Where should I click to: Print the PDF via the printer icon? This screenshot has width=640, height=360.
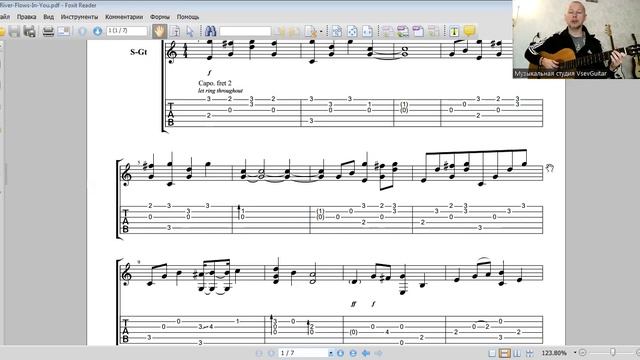click(x=48, y=31)
